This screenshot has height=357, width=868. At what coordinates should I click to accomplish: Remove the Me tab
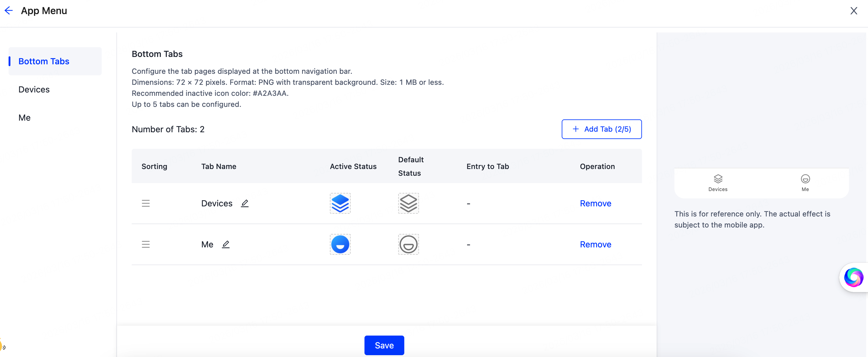595,245
